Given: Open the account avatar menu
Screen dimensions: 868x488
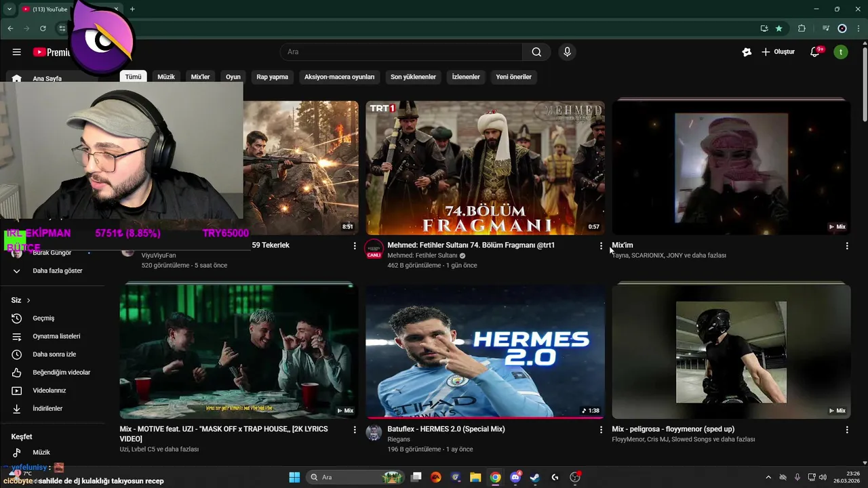Looking at the screenshot, I should click(x=841, y=52).
